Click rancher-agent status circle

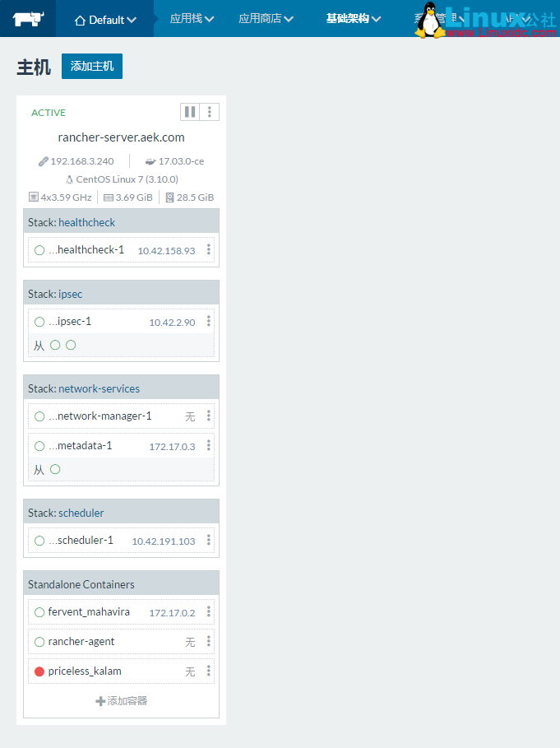39,642
